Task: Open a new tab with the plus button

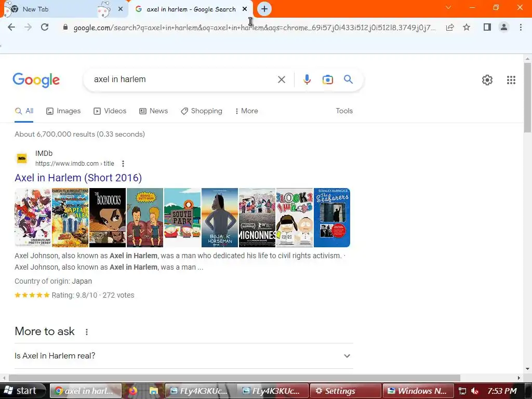Action: (x=264, y=9)
